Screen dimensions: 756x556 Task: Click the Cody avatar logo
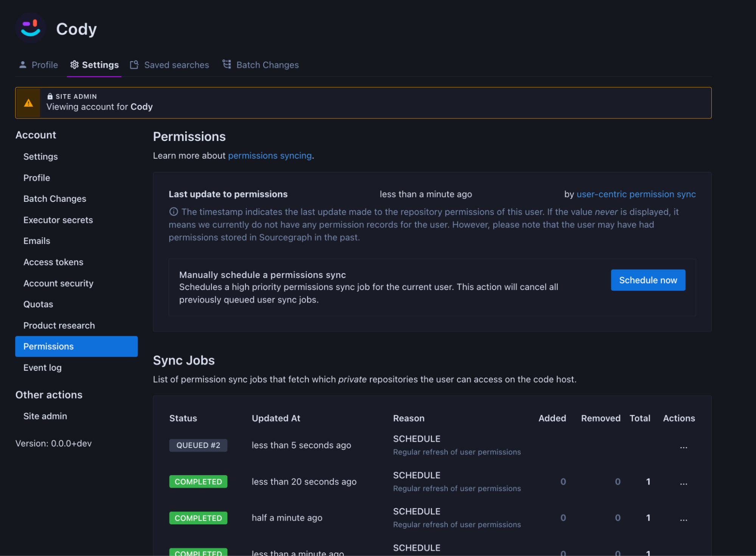[31, 28]
